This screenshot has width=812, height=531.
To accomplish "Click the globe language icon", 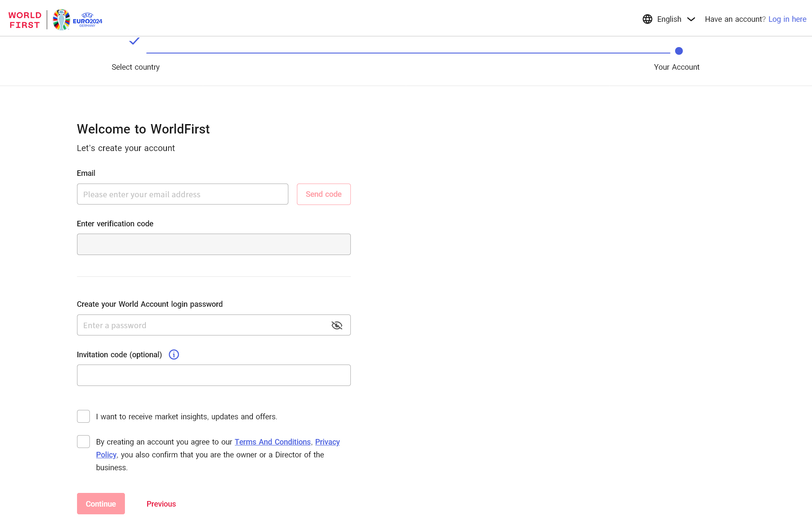I will [647, 19].
